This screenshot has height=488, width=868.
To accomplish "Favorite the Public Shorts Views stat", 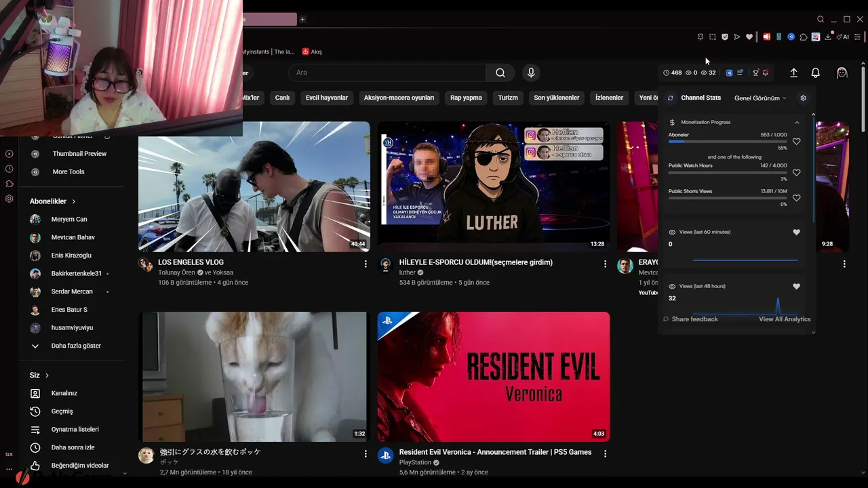I will [x=797, y=198].
